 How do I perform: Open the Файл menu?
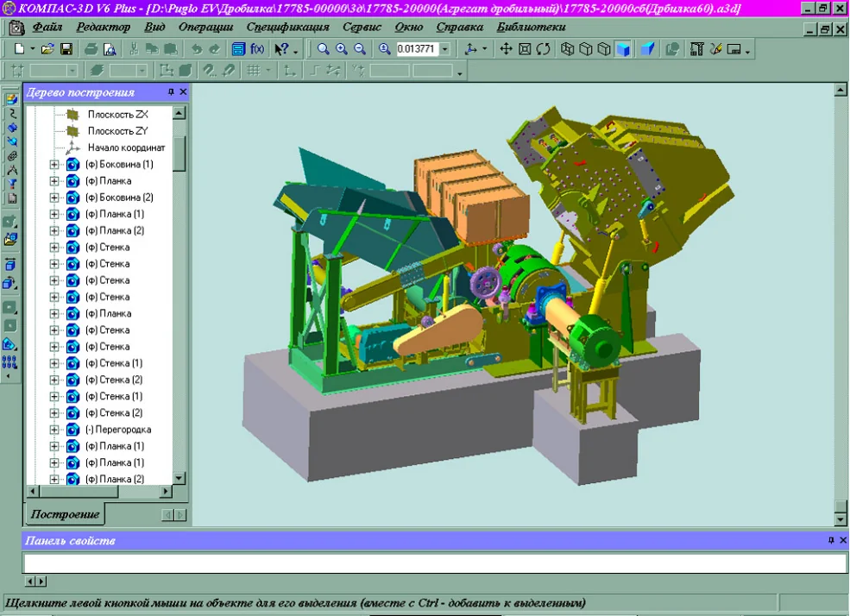pyautogui.click(x=47, y=27)
